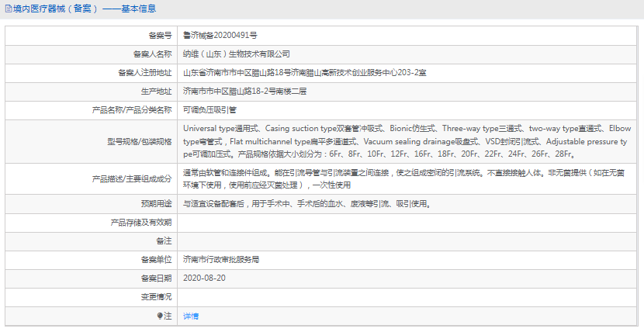Click the 产品描述/主要组成成分 label

(x=132, y=179)
